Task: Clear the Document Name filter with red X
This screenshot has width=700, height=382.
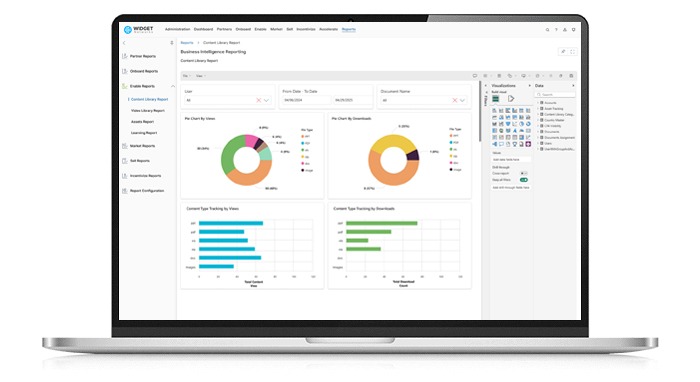Action: point(454,100)
